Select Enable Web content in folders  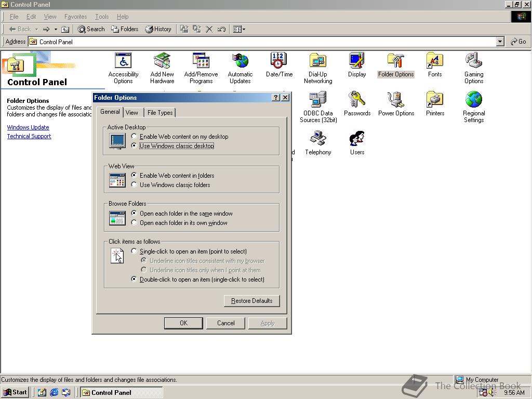[x=172, y=176]
